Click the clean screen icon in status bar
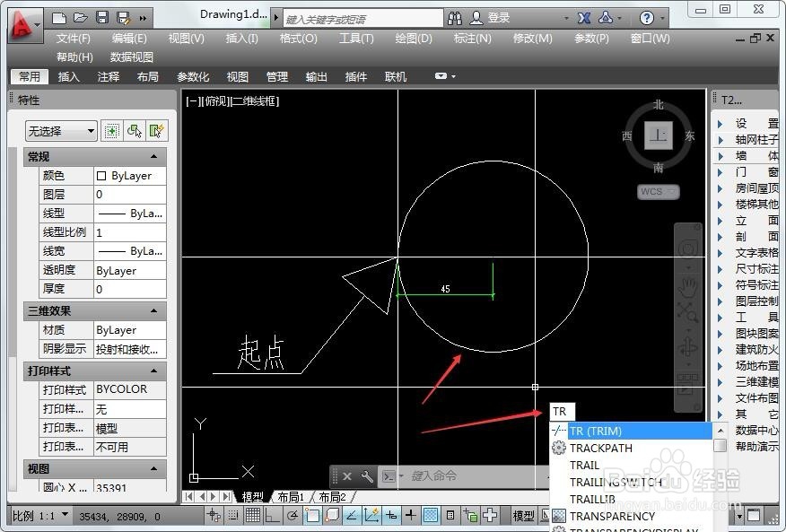 pyautogui.click(x=754, y=515)
